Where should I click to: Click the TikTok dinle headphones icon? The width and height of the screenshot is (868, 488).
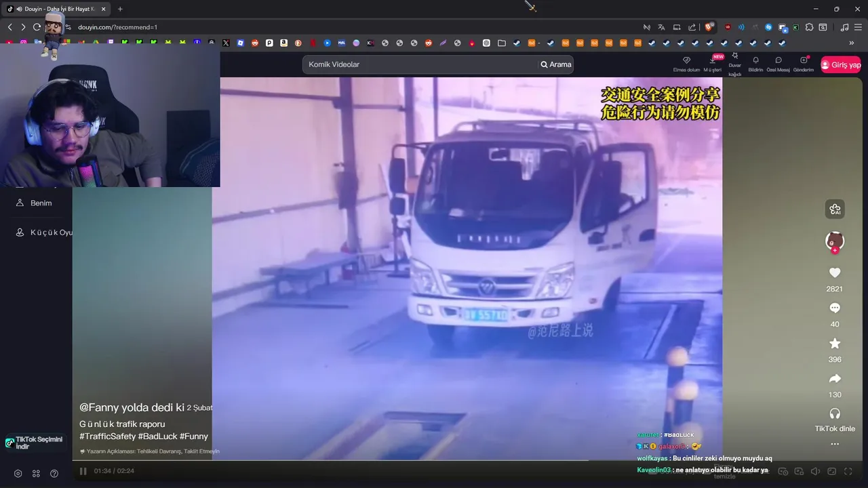click(835, 413)
